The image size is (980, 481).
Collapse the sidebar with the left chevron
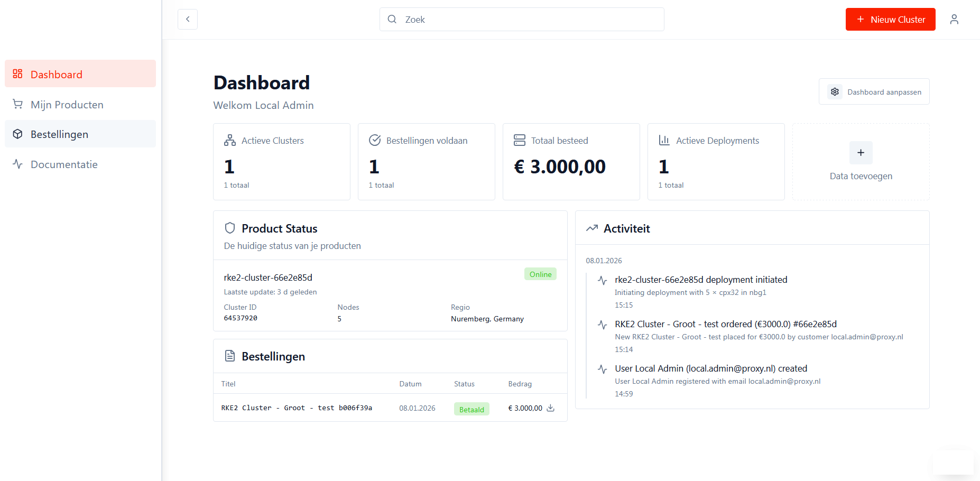coord(188,19)
